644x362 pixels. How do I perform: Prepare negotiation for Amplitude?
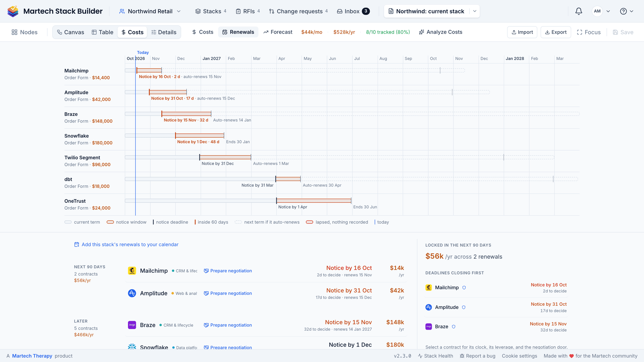[x=228, y=293]
